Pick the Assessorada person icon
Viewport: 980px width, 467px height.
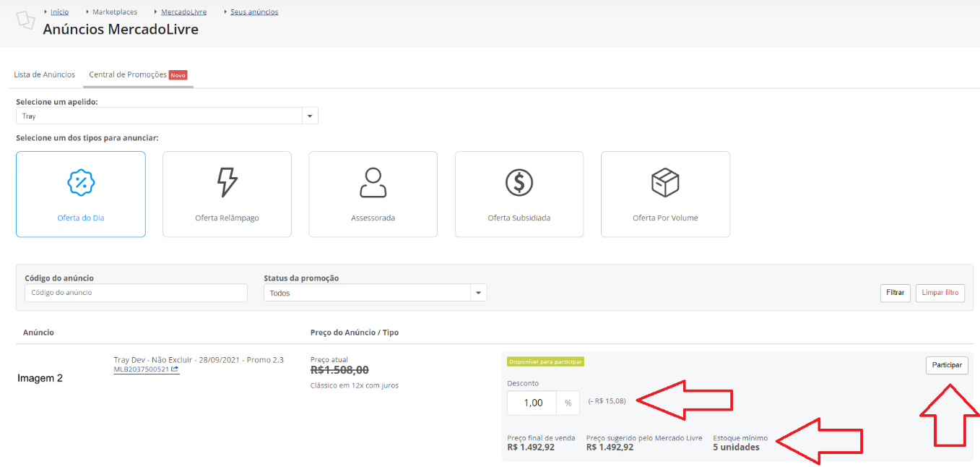[x=373, y=182]
